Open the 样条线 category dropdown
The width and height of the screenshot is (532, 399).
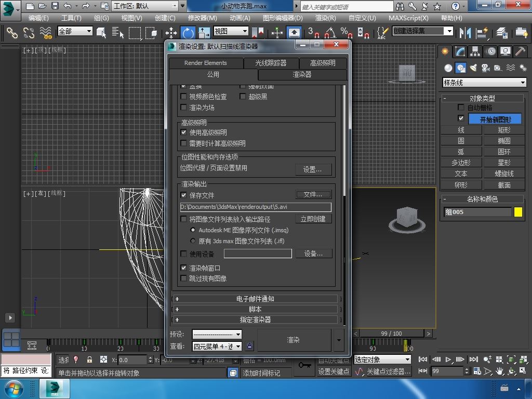484,83
